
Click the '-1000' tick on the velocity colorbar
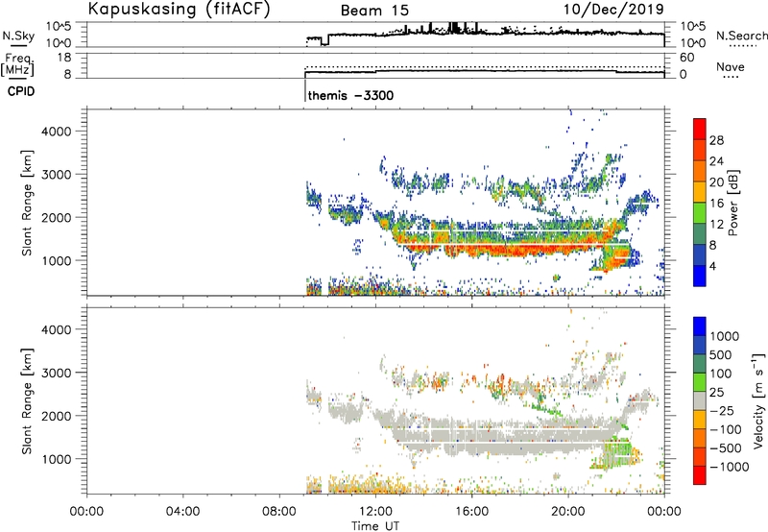[730, 467]
